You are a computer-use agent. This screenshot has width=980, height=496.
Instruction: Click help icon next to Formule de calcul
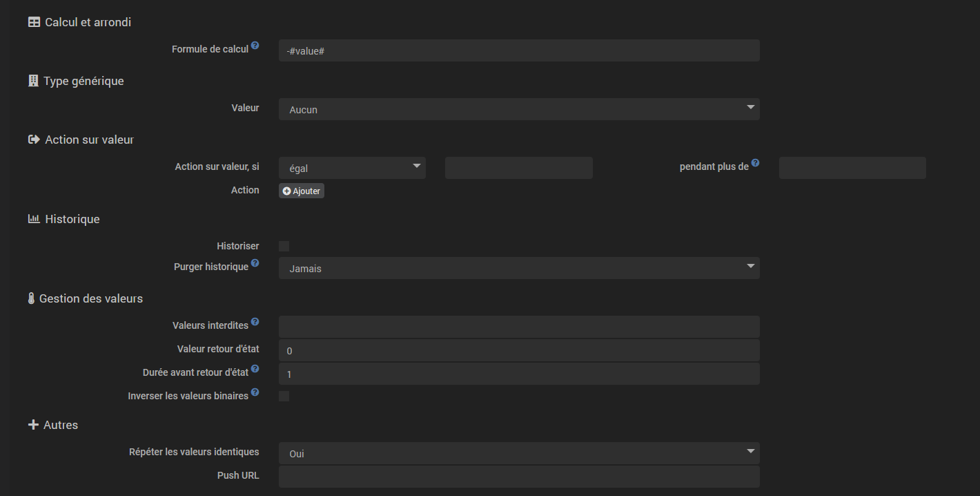[x=255, y=46]
